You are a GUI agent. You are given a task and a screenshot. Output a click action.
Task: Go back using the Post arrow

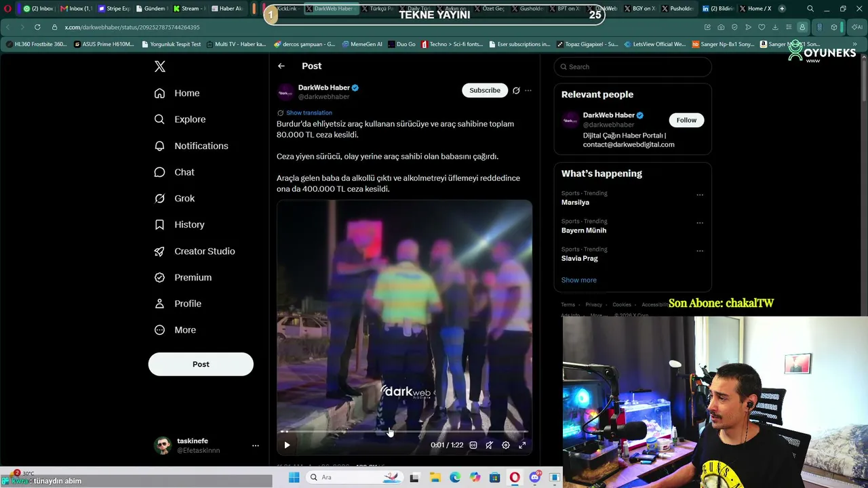tap(281, 66)
